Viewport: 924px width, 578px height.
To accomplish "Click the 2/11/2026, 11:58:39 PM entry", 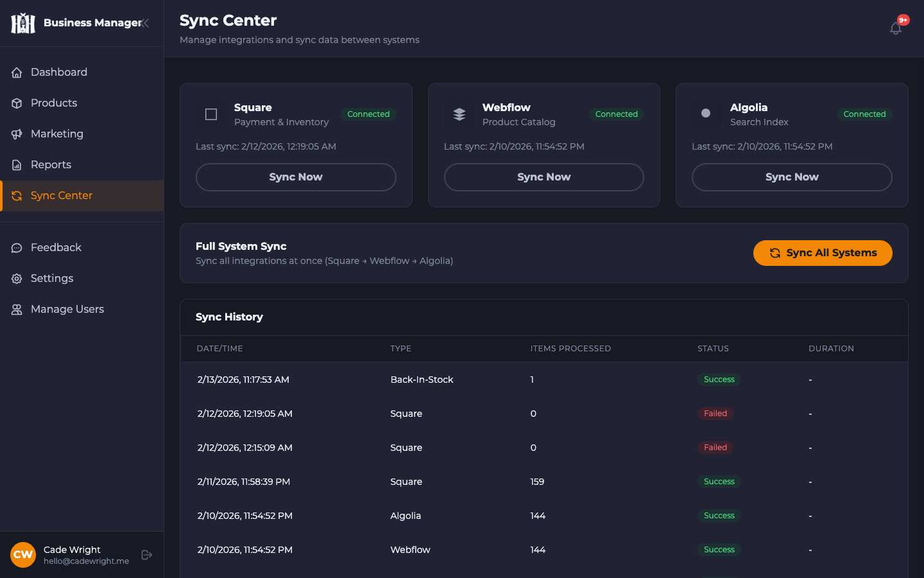I will pos(244,482).
